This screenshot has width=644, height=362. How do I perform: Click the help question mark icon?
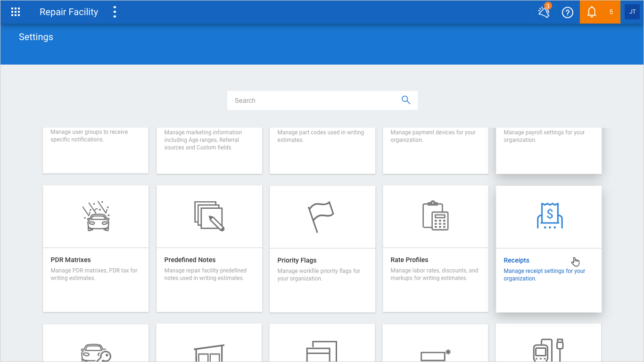pos(568,13)
